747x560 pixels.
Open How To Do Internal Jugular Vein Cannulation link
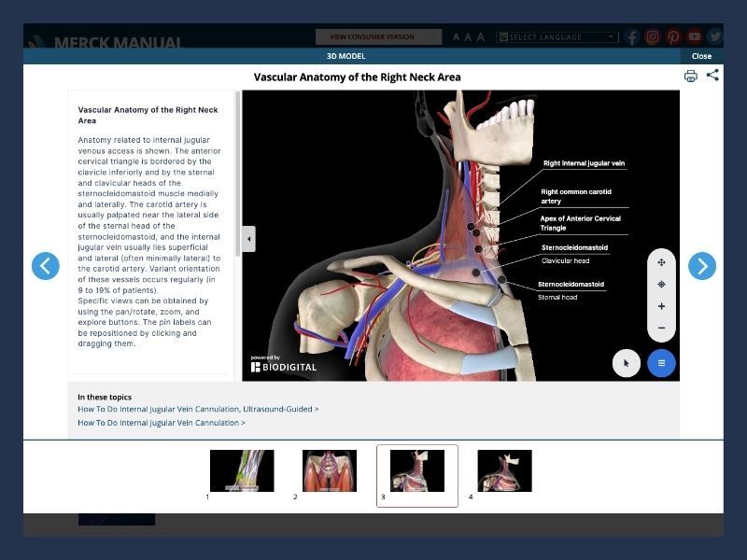(162, 423)
